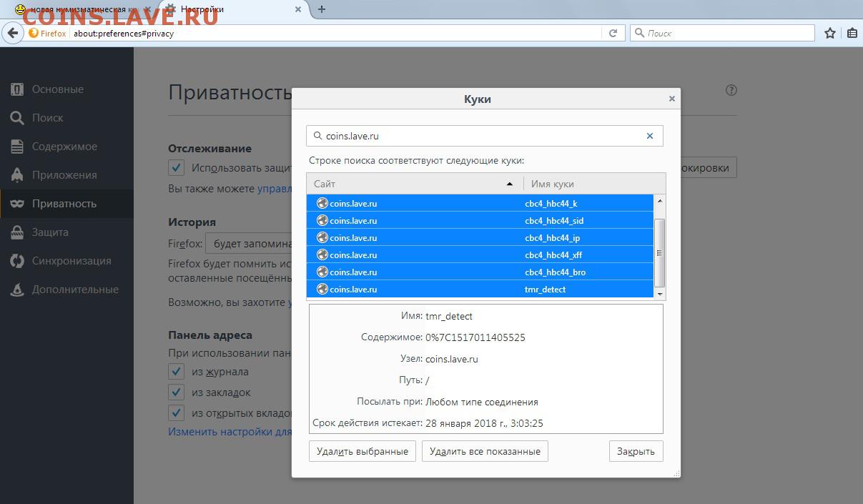Click the Закрыть button in cookie dialog
863x504 pixels.
[636, 451]
